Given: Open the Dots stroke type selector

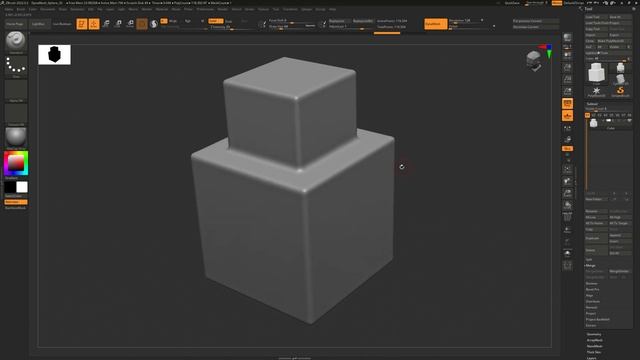Looking at the screenshot, I should (16, 66).
